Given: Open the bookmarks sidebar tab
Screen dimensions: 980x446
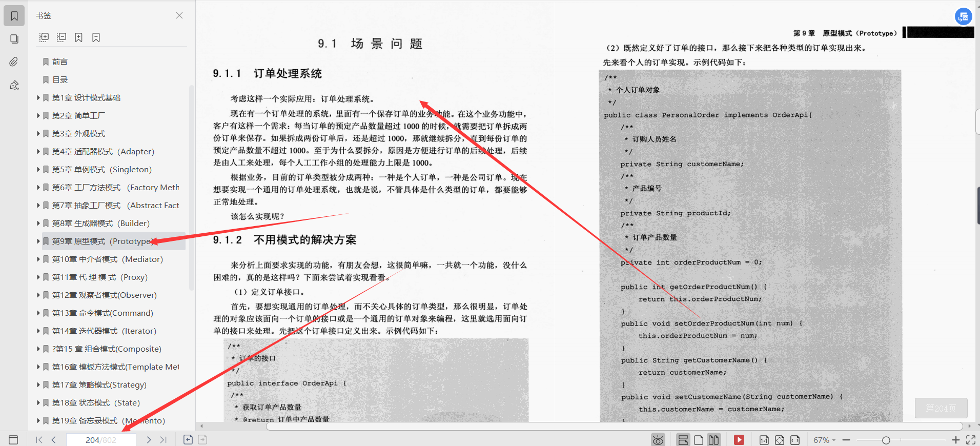Looking at the screenshot, I should [x=14, y=16].
